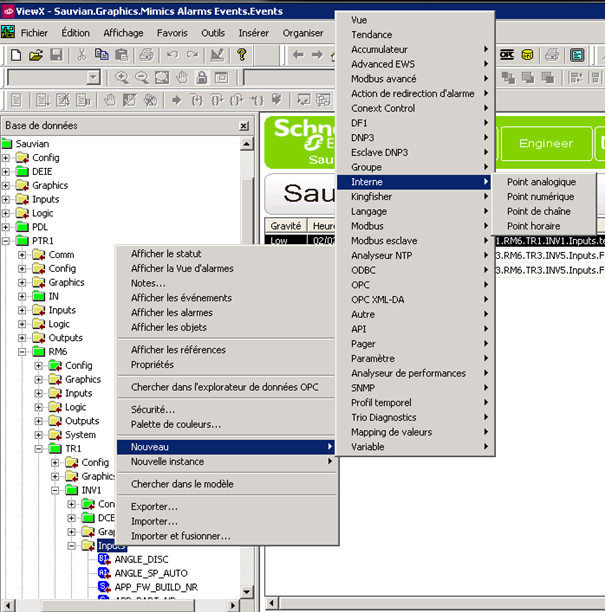Choose 'Point analogique' from Interne submenu
The height and width of the screenshot is (612, 606).
coord(541,182)
